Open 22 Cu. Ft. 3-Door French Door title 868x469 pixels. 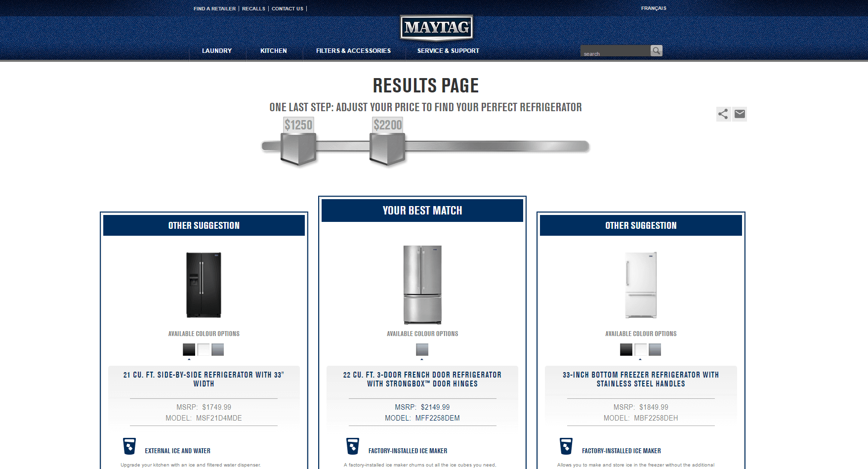point(422,379)
